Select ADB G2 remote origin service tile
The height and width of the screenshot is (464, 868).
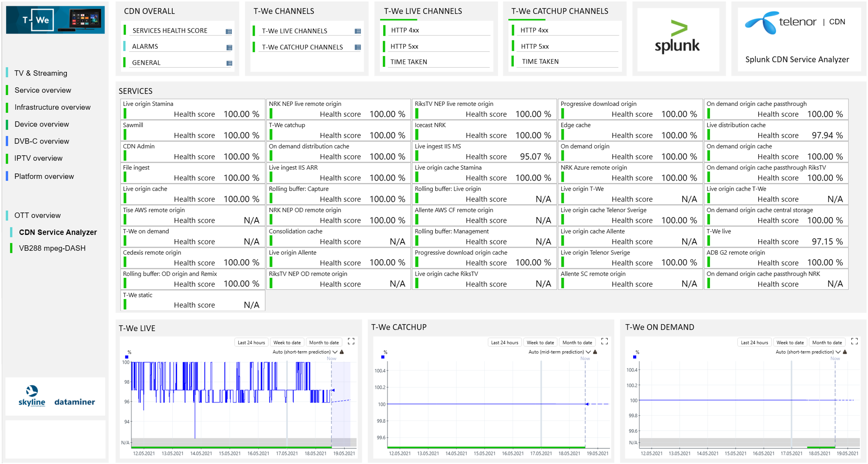tap(776, 258)
